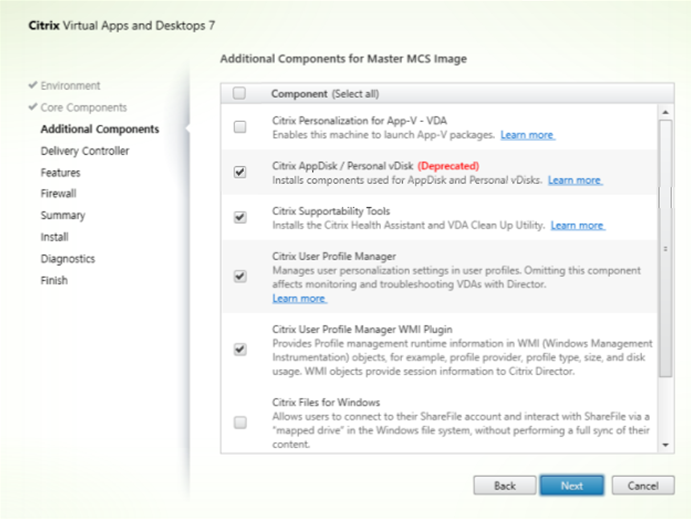Select the Firewall step
Viewport: 691px width, 519px height.
coord(58,193)
